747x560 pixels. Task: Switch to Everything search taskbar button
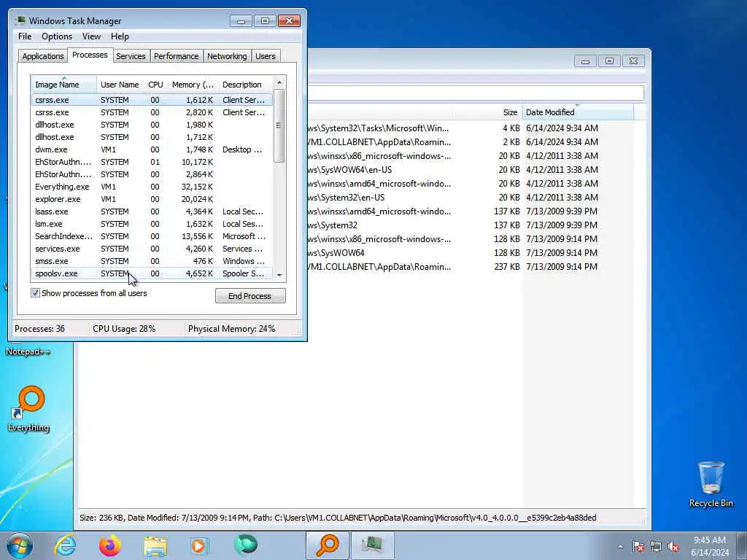[x=328, y=545]
